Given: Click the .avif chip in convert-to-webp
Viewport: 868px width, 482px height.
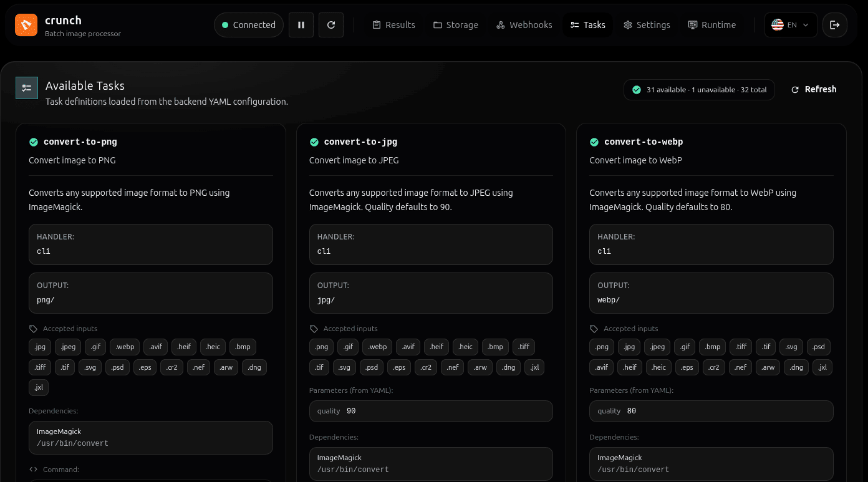Looking at the screenshot, I should tap(602, 367).
